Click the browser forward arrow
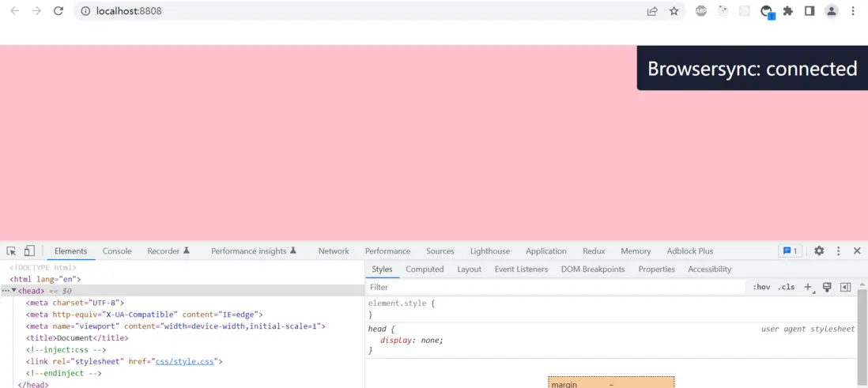Viewport: 868px width, 388px height. (x=36, y=11)
